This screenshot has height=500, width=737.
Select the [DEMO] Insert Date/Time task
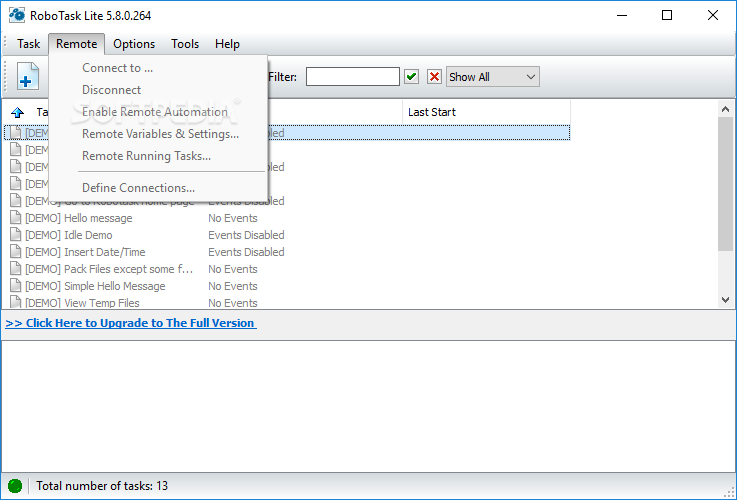tap(85, 252)
